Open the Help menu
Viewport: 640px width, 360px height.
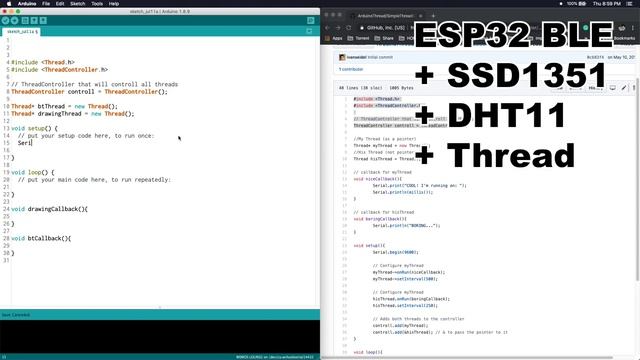point(113,4)
